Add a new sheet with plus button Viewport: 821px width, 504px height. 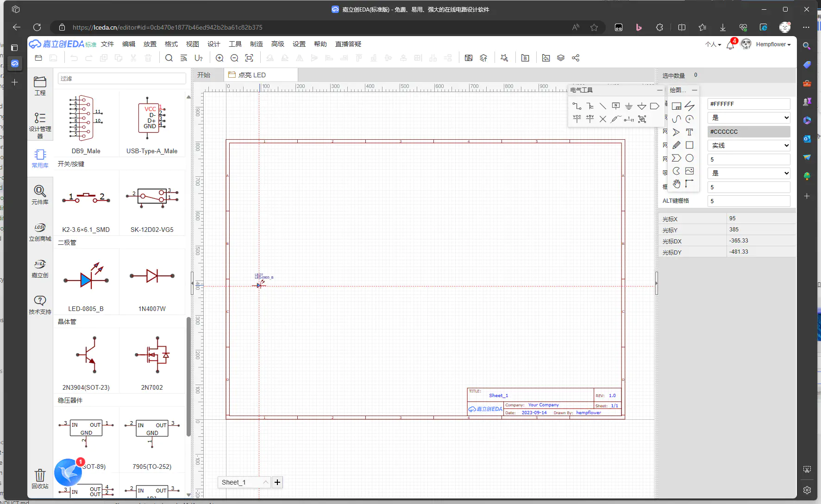pos(277,482)
